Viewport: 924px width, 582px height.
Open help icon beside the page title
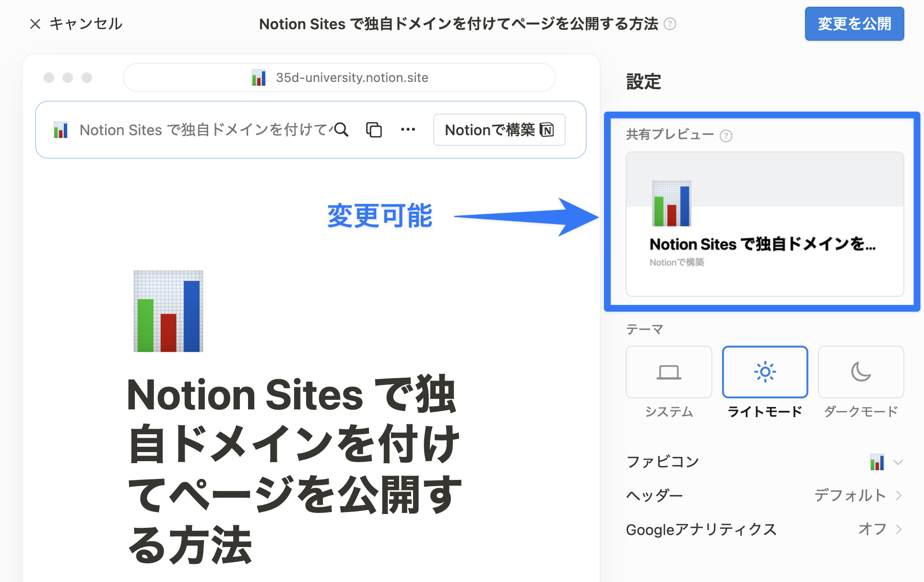[x=670, y=24]
